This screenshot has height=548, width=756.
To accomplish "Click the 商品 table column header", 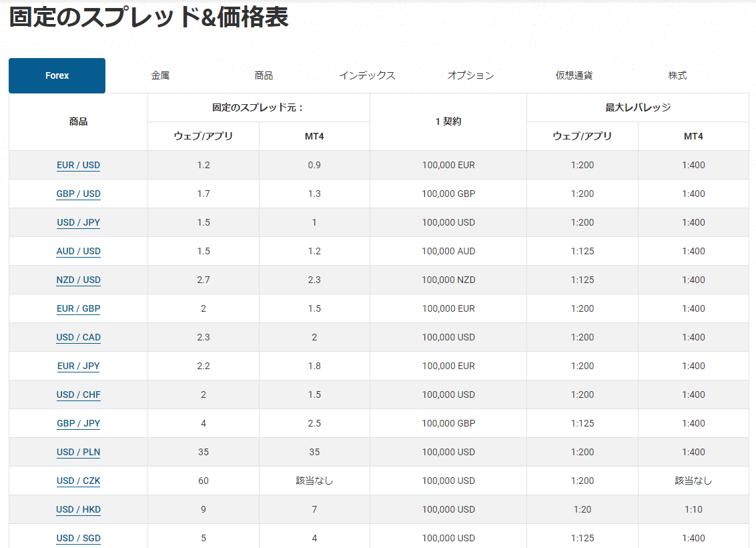I will (x=78, y=121).
